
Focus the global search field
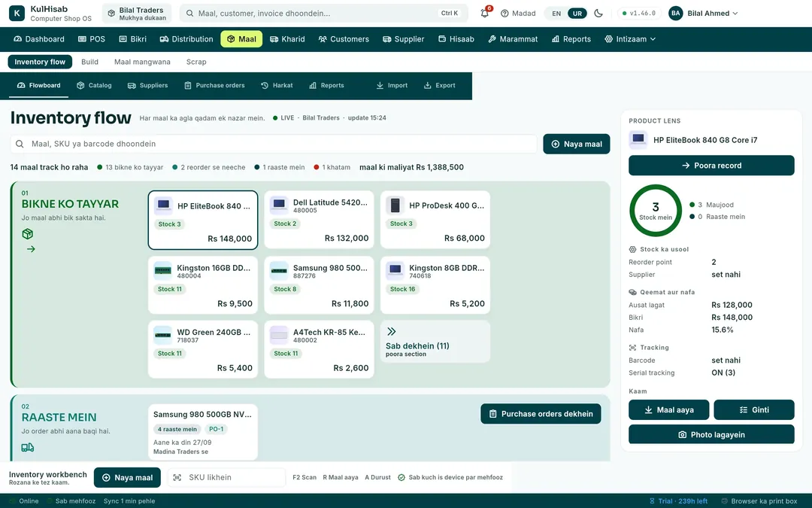click(x=323, y=14)
